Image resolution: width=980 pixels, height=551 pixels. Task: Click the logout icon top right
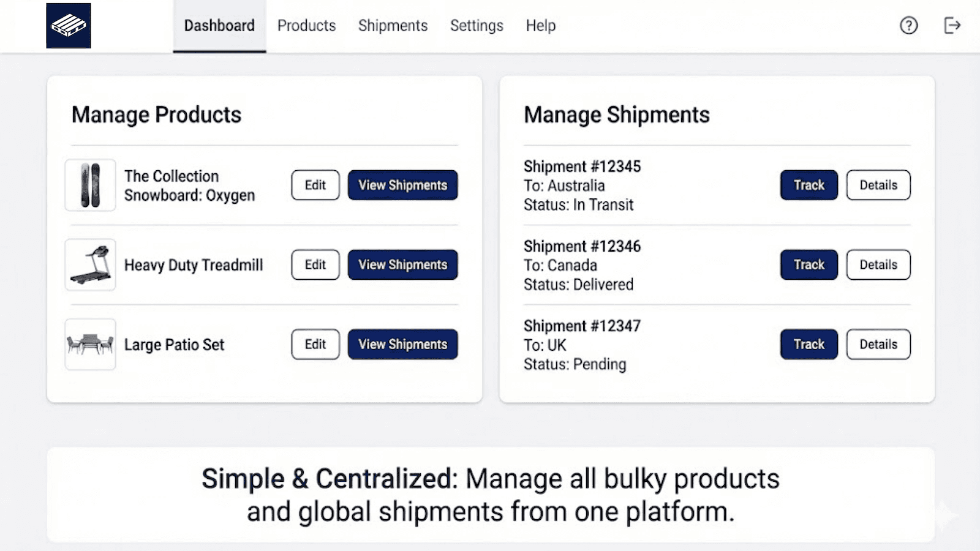pyautogui.click(x=953, y=26)
